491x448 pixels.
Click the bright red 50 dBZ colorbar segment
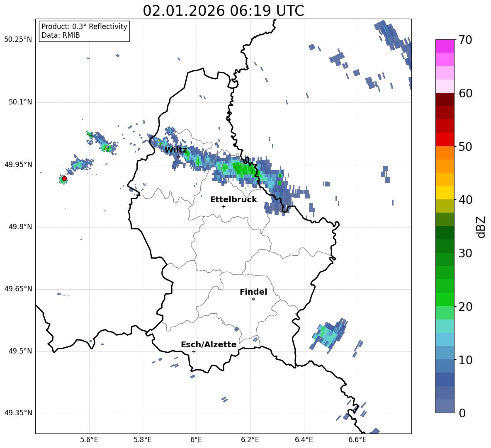pos(445,140)
